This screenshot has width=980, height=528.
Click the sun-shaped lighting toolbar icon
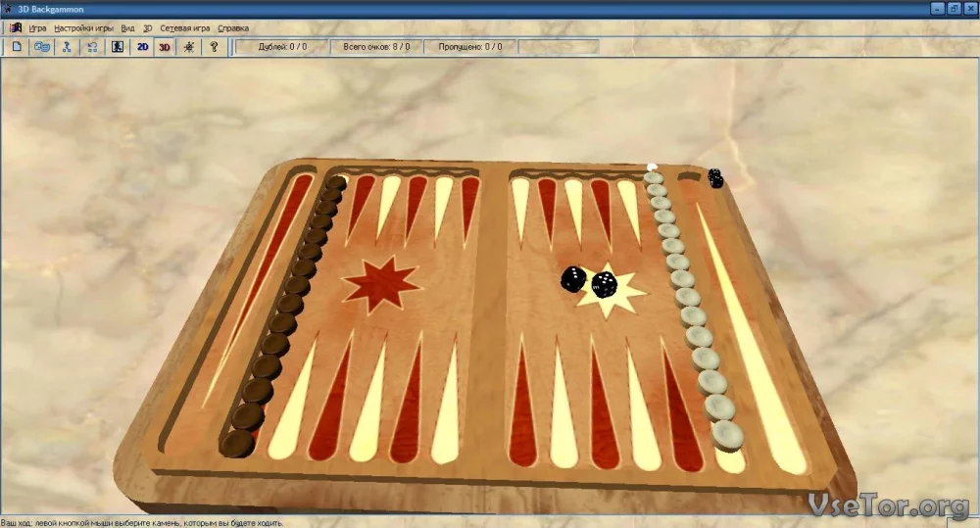[189, 46]
